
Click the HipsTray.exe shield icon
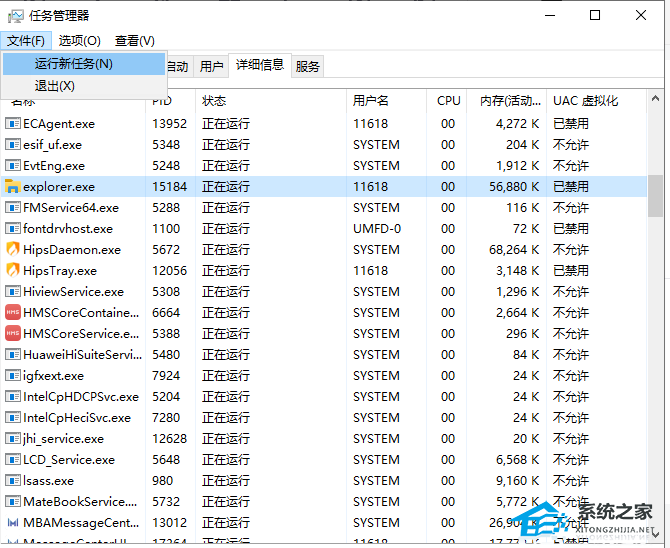pos(13,271)
